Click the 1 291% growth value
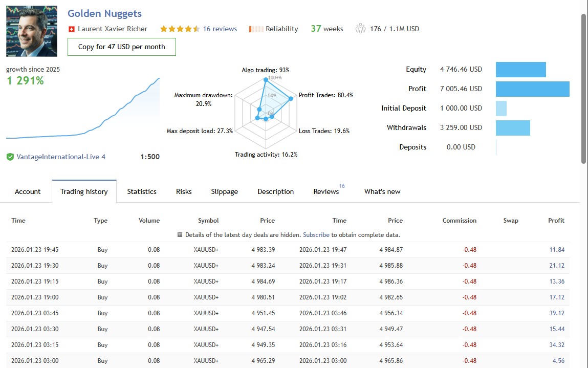Viewport: 588px width, 368px height. 25,81
